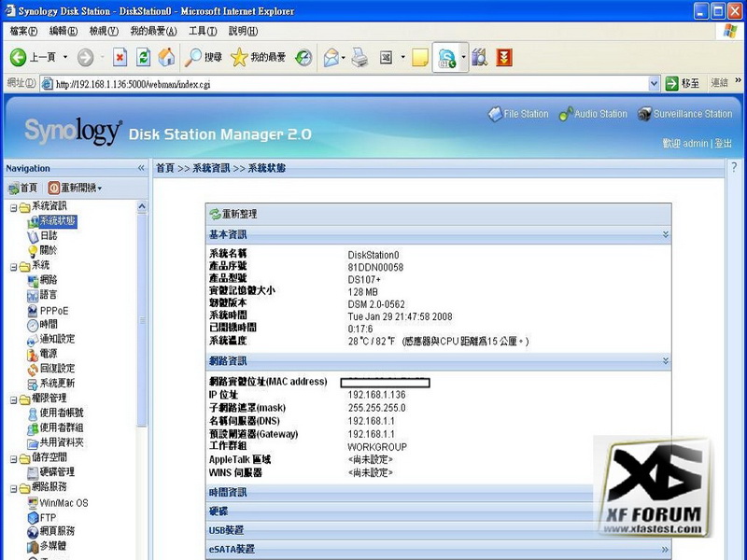The width and height of the screenshot is (747, 560).
Task: Click the red download-arrow toolbar icon
Action: [x=504, y=58]
